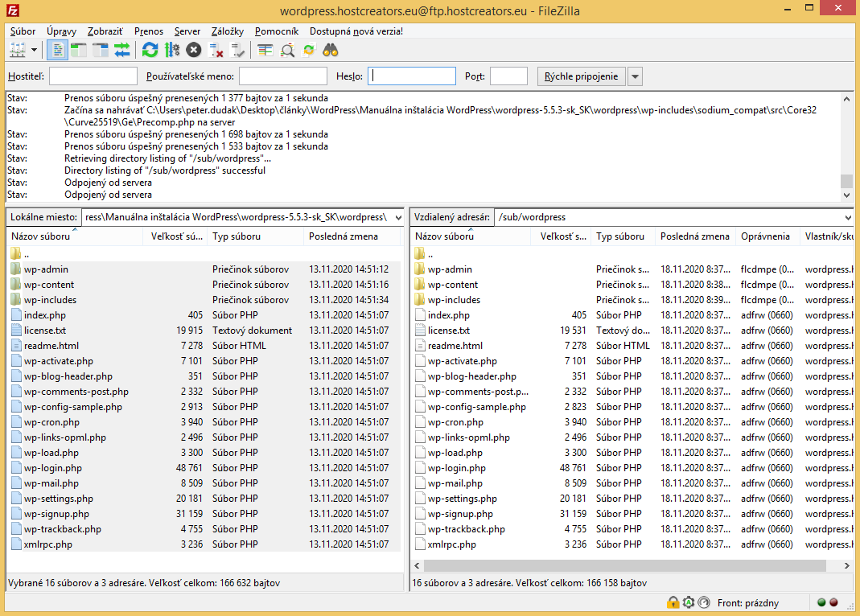860x616 pixels.
Task: Open the Site Manager icon
Action: pos(18,51)
